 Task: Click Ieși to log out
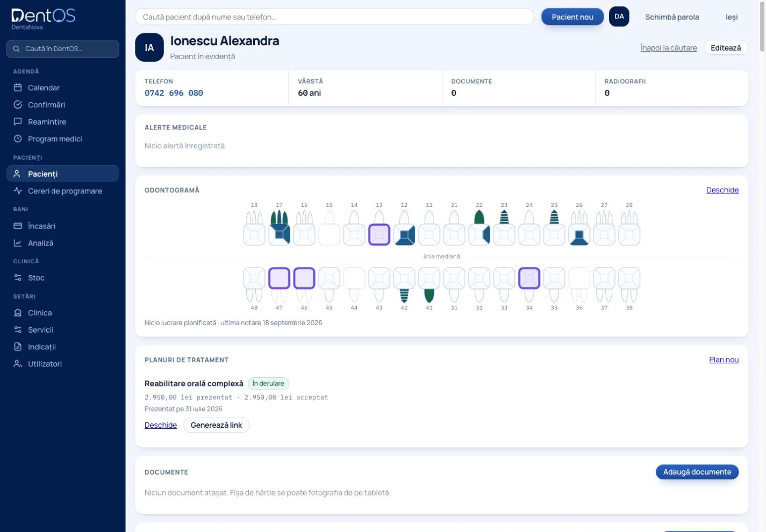pyautogui.click(x=732, y=17)
